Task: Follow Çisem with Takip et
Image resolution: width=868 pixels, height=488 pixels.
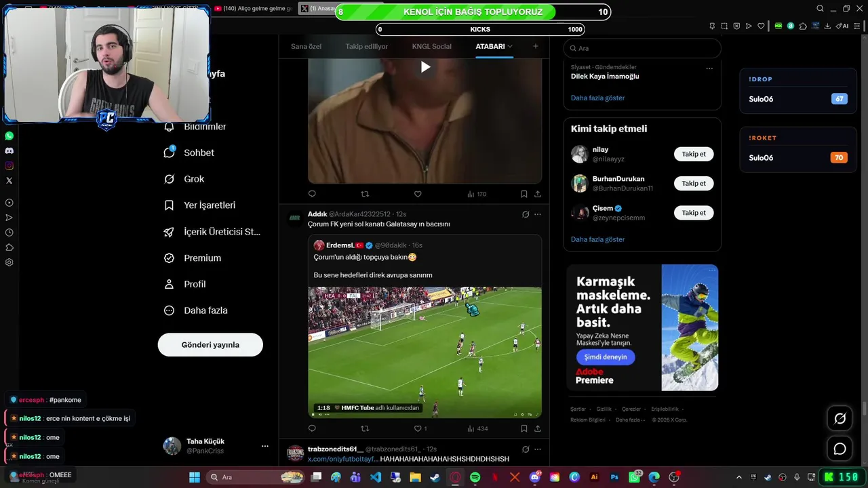Action: pyautogui.click(x=694, y=213)
